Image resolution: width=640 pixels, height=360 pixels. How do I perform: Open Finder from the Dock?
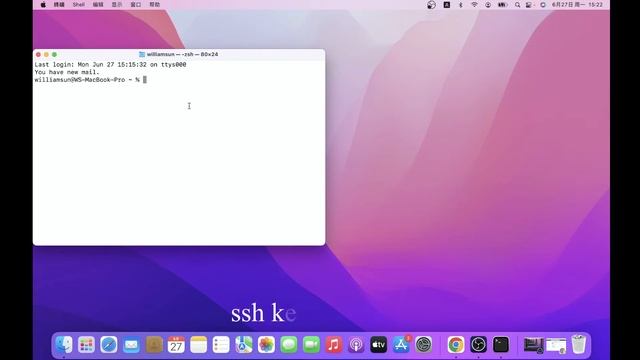click(x=64, y=345)
